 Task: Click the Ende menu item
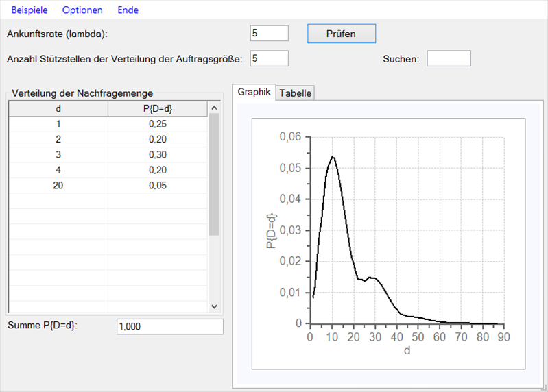128,10
